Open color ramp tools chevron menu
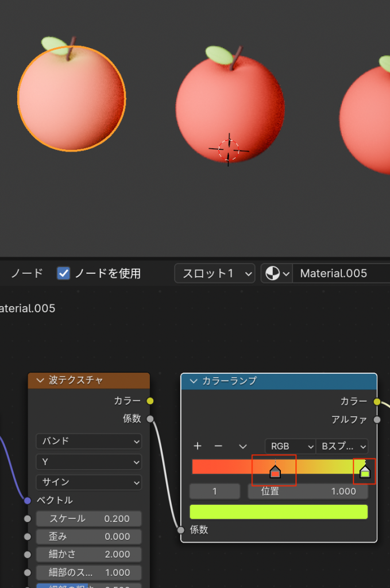This screenshot has width=390, height=588. point(243,446)
